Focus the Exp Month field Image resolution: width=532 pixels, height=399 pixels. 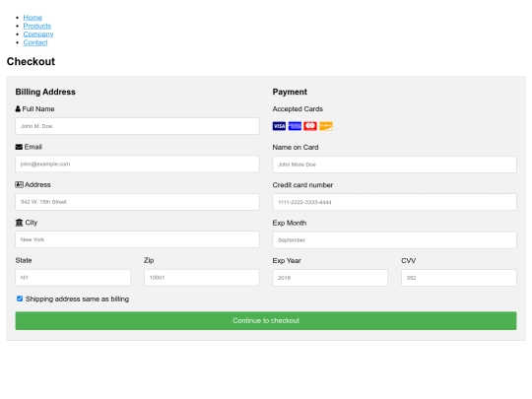coord(395,240)
